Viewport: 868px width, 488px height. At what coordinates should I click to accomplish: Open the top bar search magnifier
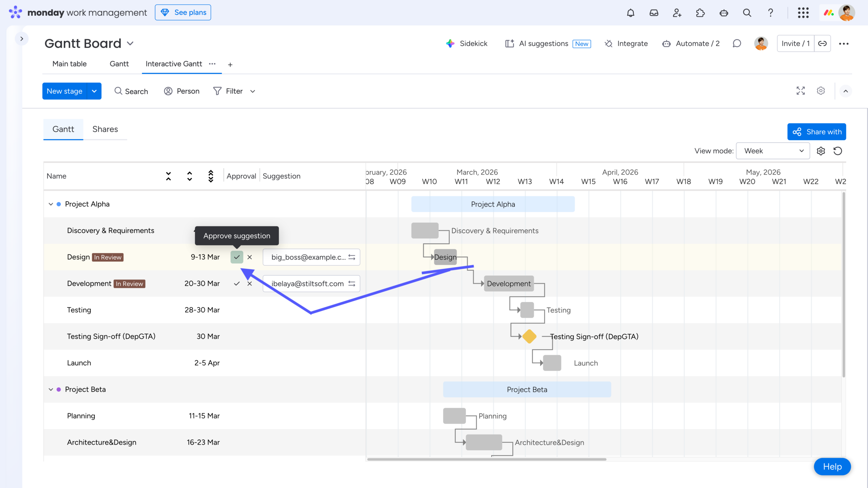747,13
